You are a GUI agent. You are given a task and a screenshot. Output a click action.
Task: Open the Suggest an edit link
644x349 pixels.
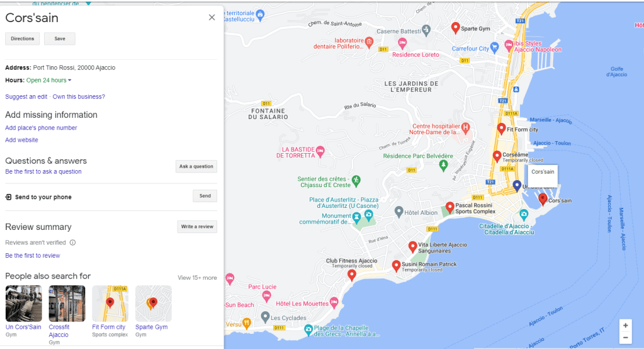pyautogui.click(x=26, y=97)
